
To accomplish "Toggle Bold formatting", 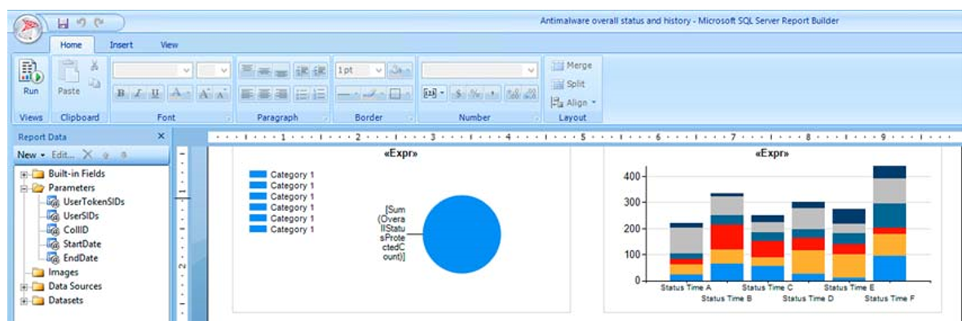I will [121, 93].
